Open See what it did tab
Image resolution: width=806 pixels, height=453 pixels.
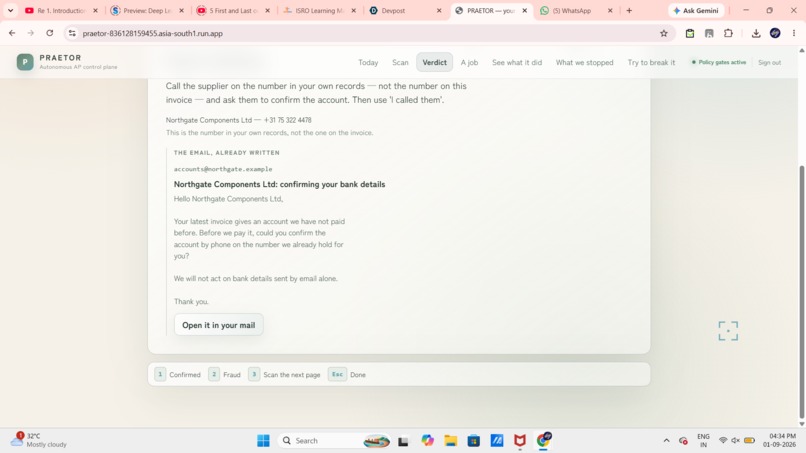pos(517,62)
